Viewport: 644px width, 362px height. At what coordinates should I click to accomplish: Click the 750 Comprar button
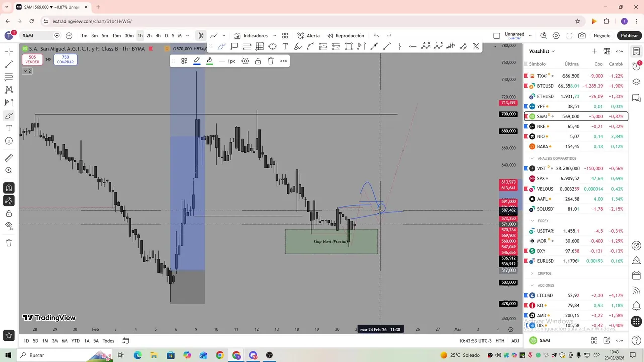65,59
